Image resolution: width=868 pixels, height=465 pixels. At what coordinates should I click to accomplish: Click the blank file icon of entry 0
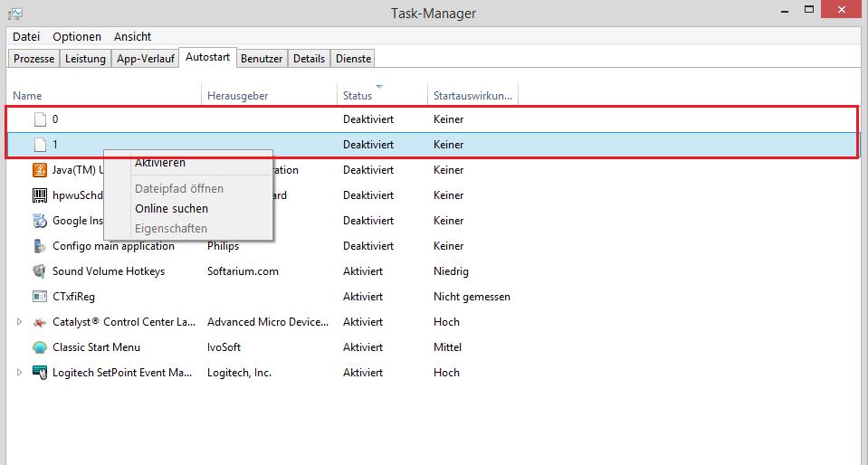click(40, 119)
